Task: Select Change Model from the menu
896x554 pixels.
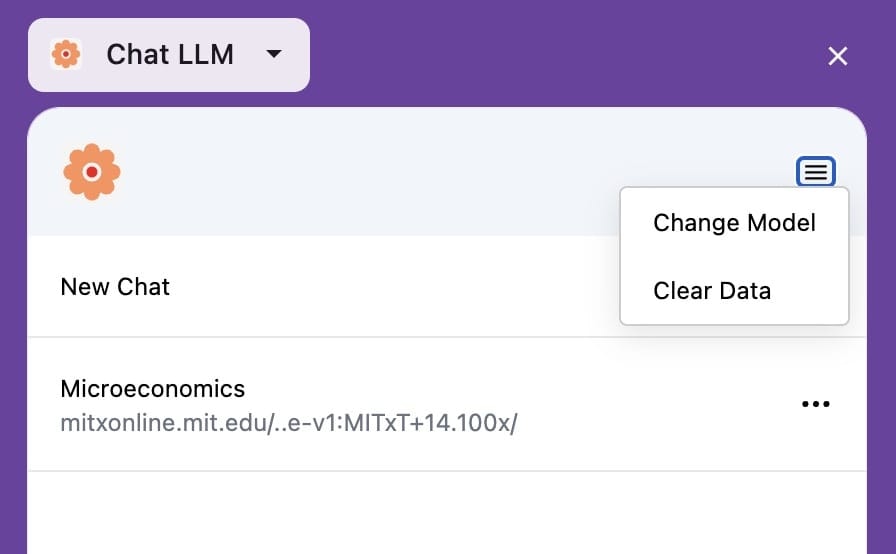Action: (x=734, y=222)
